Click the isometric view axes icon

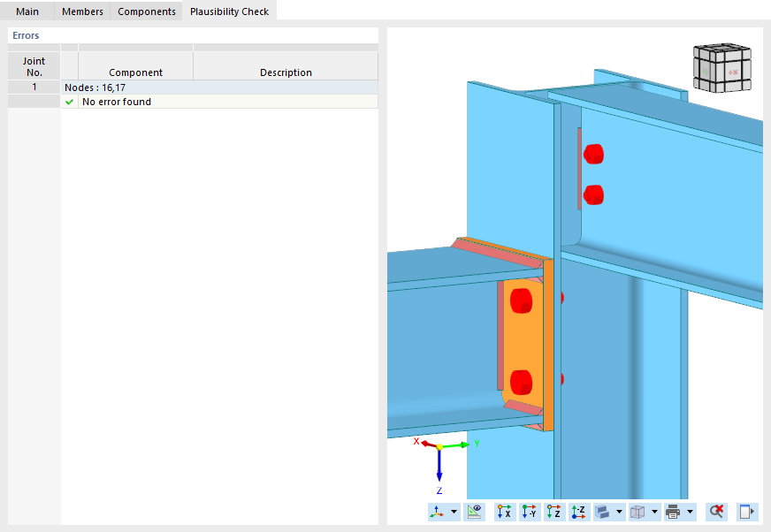pyautogui.click(x=436, y=512)
